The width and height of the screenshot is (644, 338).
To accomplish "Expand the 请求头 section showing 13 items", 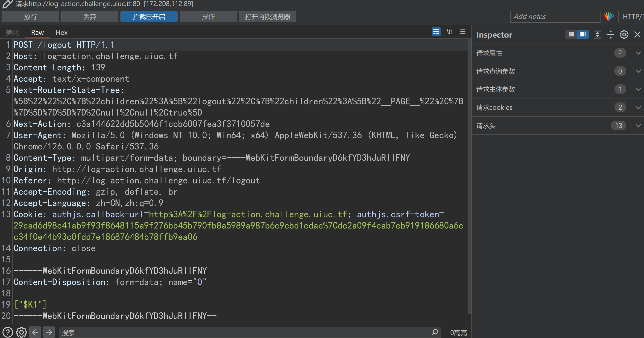I will [638, 126].
